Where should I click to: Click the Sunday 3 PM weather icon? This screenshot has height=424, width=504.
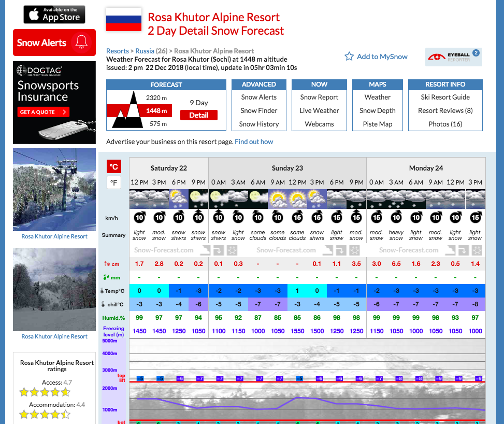click(317, 199)
